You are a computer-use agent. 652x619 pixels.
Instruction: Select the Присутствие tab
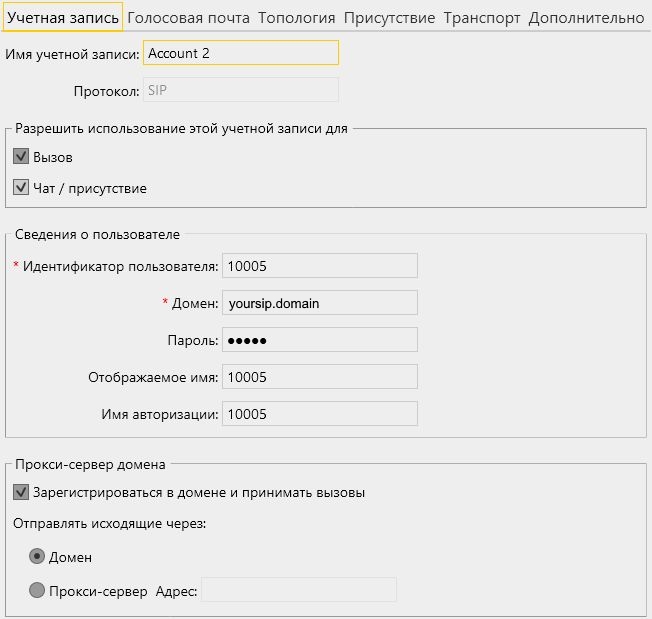[389, 18]
